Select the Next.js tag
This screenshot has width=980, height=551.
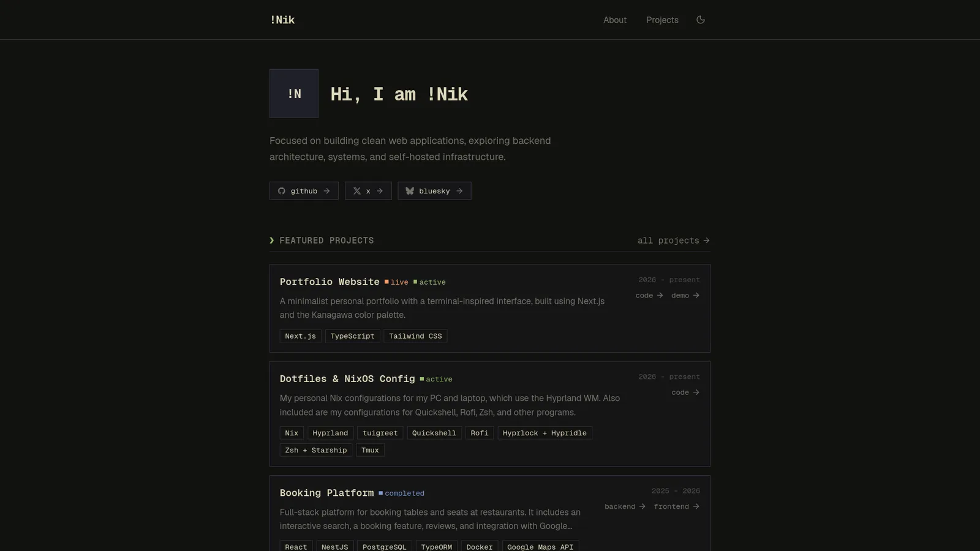(301, 336)
